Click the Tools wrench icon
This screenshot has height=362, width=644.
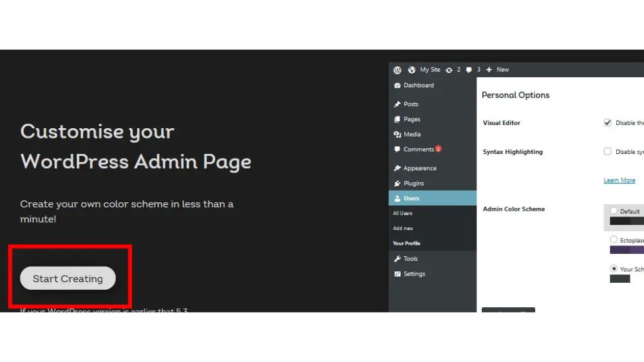click(397, 259)
